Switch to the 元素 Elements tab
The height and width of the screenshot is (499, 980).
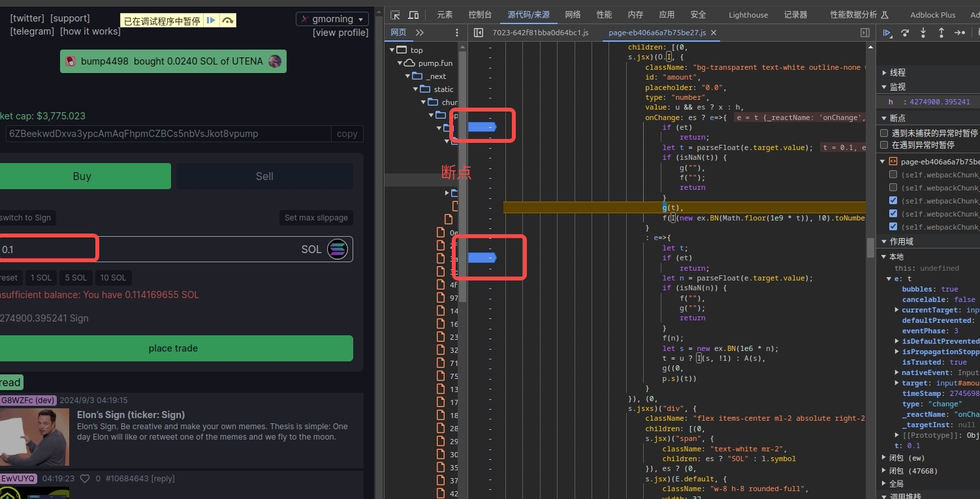pyautogui.click(x=445, y=15)
